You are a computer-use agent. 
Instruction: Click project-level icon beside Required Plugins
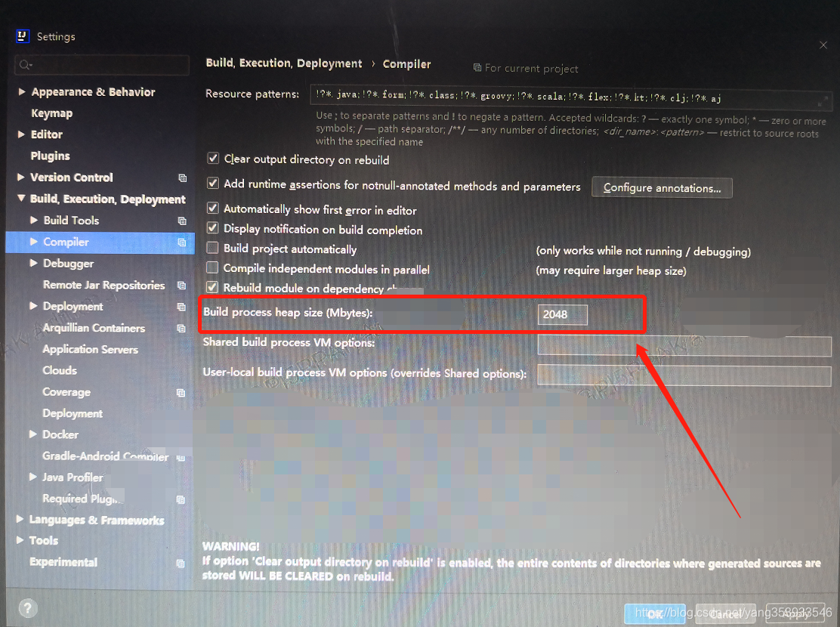click(181, 499)
